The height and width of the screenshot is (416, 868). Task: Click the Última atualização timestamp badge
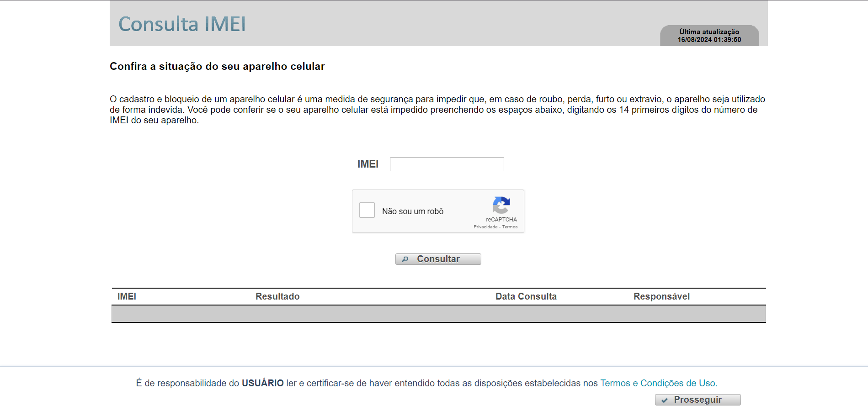(709, 36)
